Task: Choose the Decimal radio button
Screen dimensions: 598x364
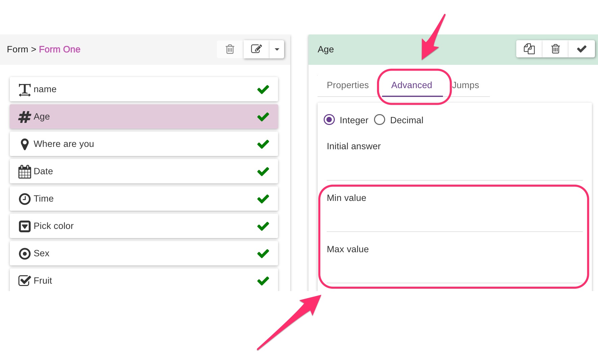Action: coord(380,120)
